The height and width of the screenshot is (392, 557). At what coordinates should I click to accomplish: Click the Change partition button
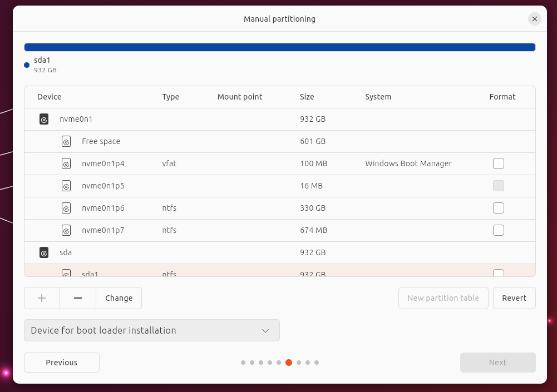tap(119, 298)
